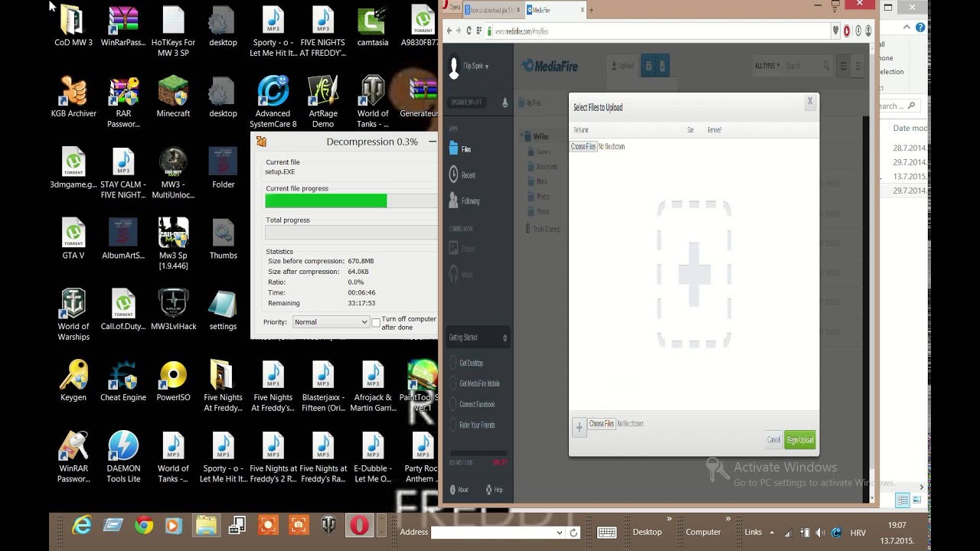Open the Opera main menu
The height and width of the screenshot is (551, 980).
pyautogui.click(x=451, y=8)
